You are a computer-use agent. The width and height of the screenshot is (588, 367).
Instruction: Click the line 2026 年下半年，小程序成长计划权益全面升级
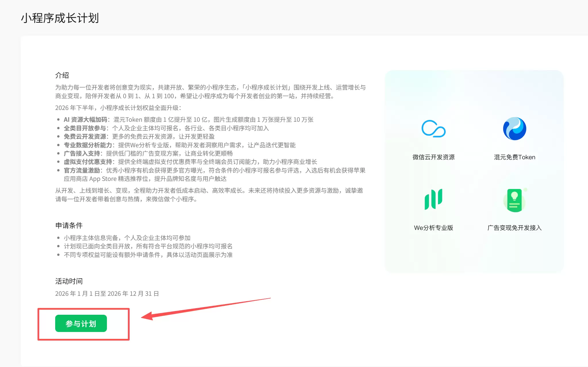[x=118, y=108]
